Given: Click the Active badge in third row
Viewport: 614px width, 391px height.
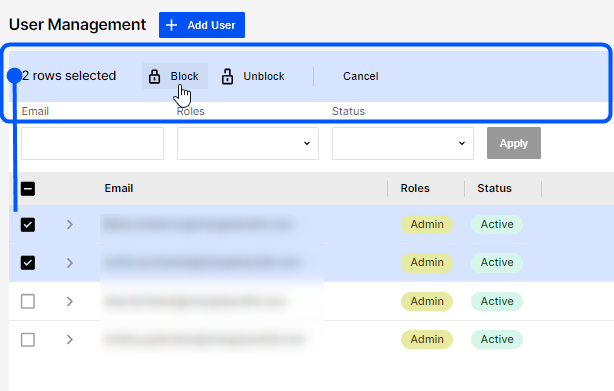Looking at the screenshot, I should click(x=497, y=301).
